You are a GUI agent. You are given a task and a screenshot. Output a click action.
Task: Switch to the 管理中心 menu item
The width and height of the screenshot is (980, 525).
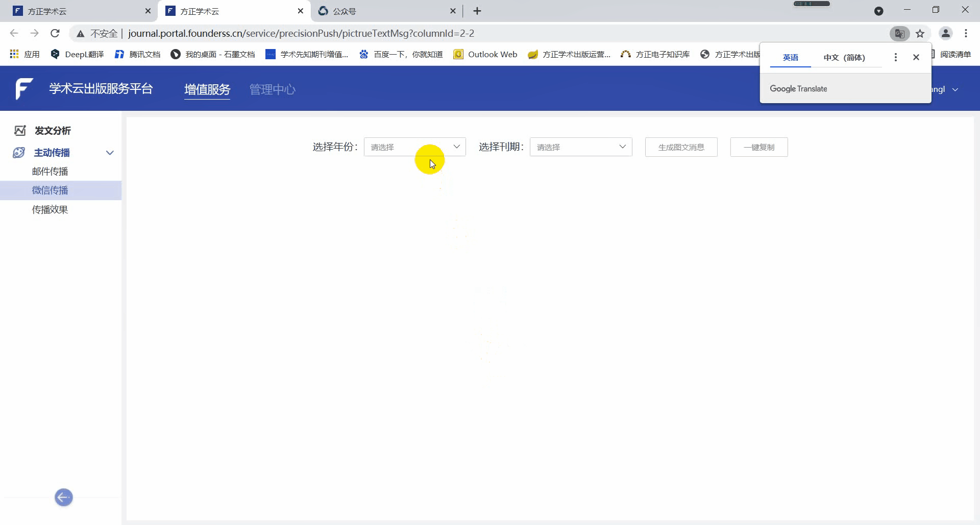[x=272, y=89]
